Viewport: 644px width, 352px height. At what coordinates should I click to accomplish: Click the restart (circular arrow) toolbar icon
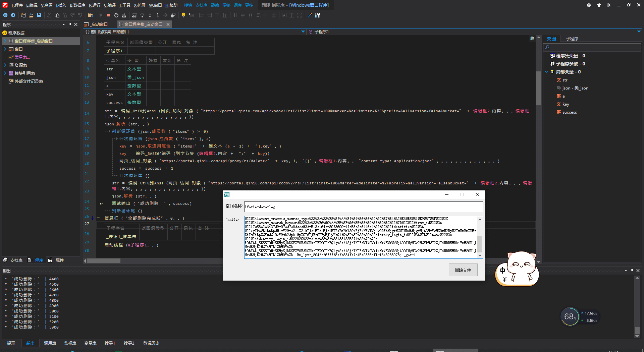click(x=116, y=15)
